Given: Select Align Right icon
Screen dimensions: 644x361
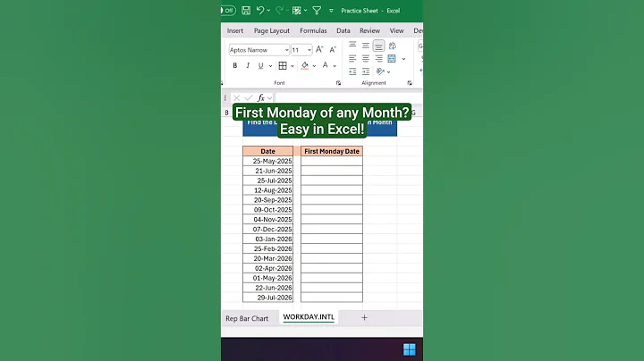Looking at the screenshot, I should click(378, 59).
